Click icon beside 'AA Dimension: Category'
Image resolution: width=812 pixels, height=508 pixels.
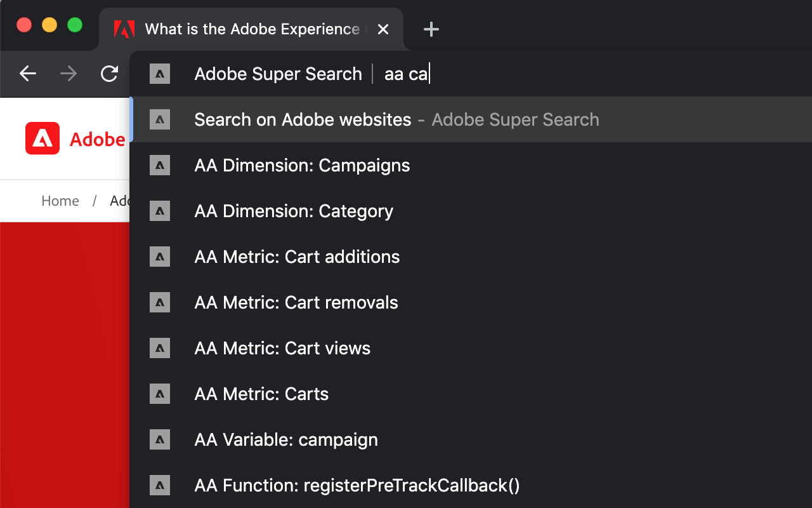pyautogui.click(x=160, y=211)
